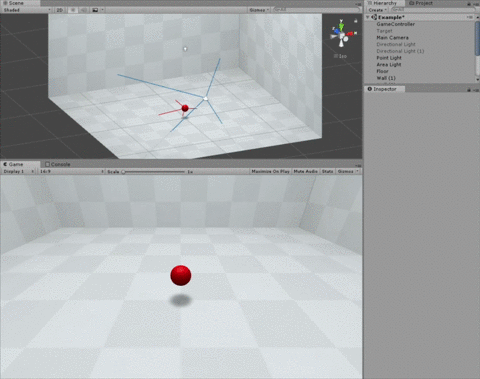
Task: Click the blue Z axis of orientation gizmo
Action: tap(336, 31)
